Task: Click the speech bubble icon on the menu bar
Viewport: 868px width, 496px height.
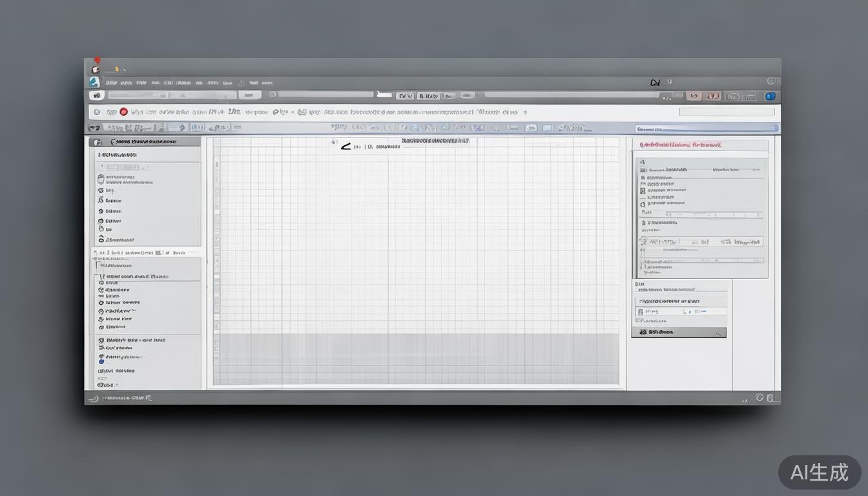Action: (771, 81)
